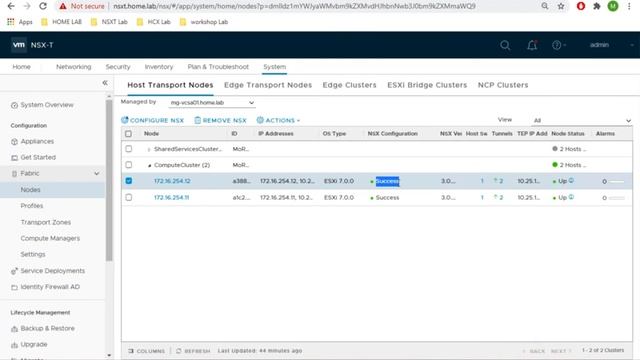Open the 172.16.254.12 node link
Image resolution: width=640 pixels, height=360 pixels.
(x=172, y=181)
